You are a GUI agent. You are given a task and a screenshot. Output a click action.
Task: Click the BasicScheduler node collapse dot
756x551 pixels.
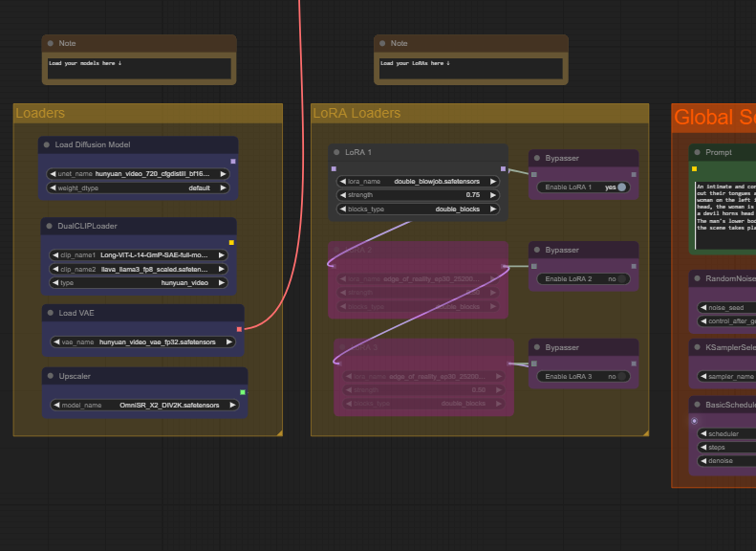tap(697, 405)
